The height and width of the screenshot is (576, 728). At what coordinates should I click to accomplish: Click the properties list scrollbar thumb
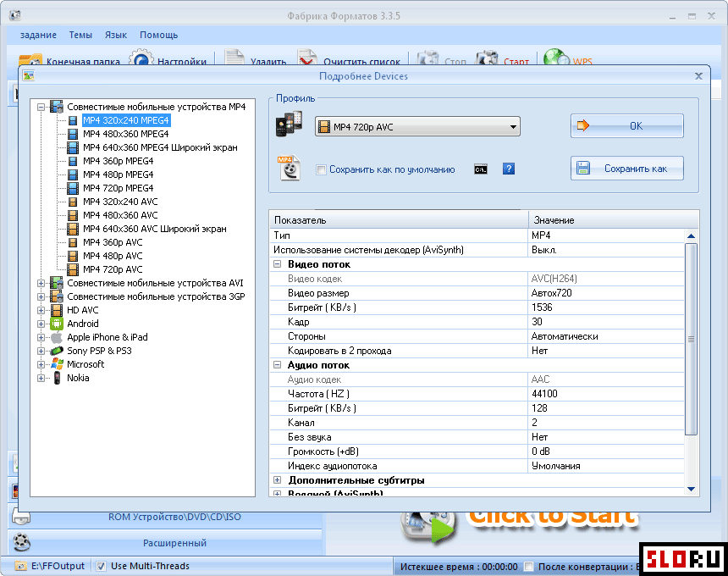click(691, 339)
